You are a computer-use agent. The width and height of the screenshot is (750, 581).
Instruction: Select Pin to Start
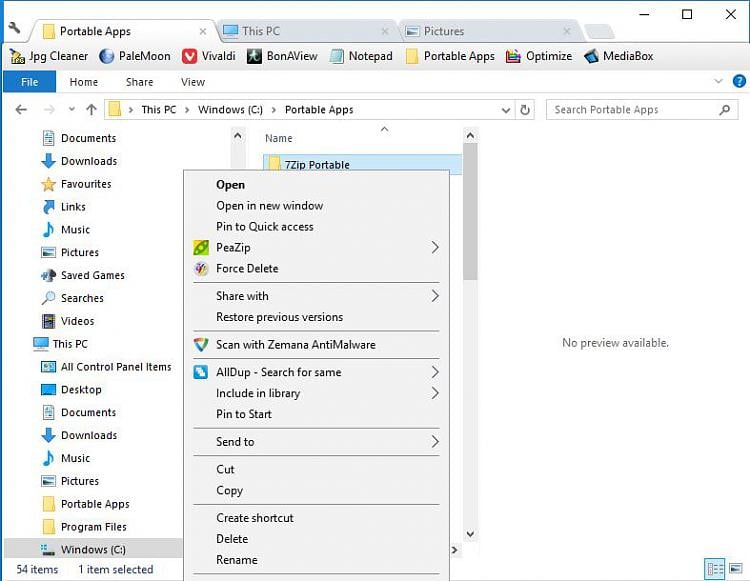(x=316, y=415)
